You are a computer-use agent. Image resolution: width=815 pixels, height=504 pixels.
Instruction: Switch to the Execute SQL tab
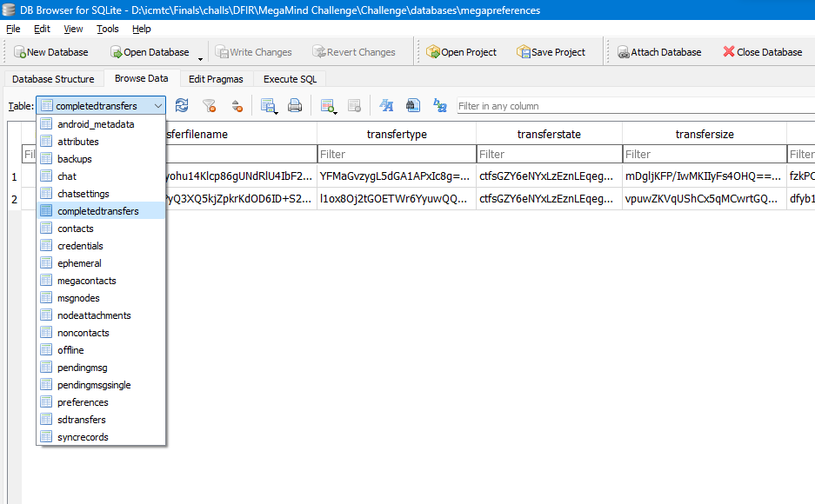[x=290, y=79]
